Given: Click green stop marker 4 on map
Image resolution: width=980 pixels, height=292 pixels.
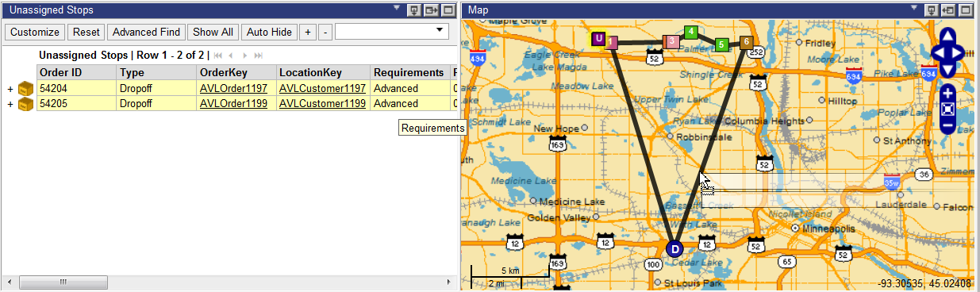Looking at the screenshot, I should [x=691, y=33].
